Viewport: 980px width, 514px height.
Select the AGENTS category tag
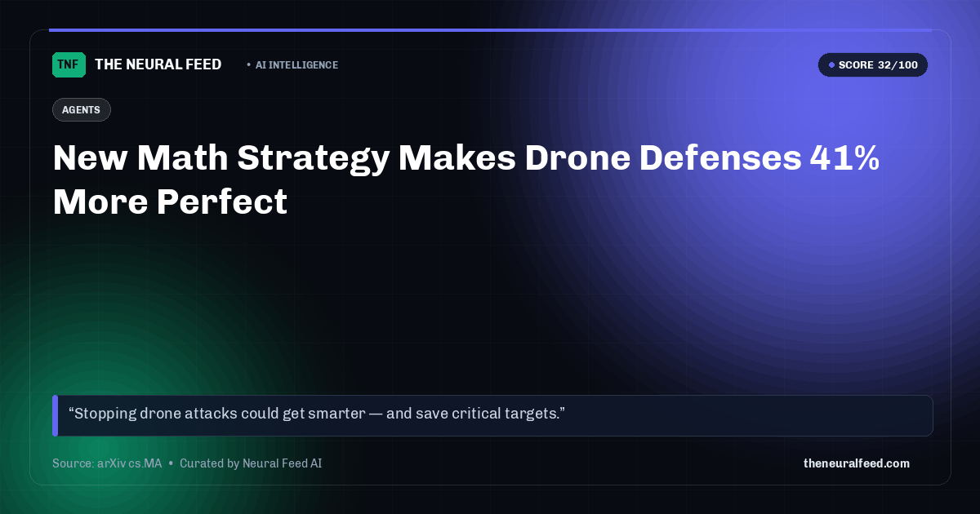click(81, 109)
